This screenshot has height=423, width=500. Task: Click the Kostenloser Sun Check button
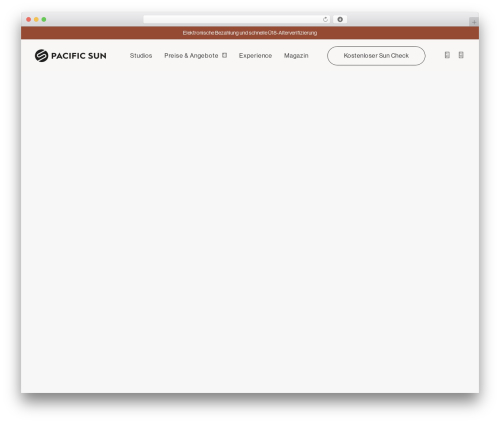[x=376, y=56]
